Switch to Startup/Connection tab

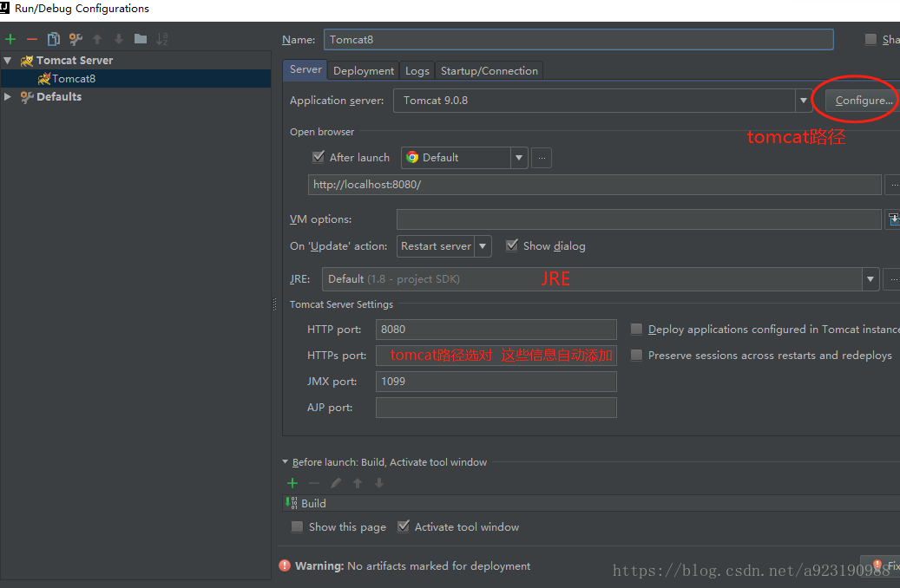click(x=489, y=70)
